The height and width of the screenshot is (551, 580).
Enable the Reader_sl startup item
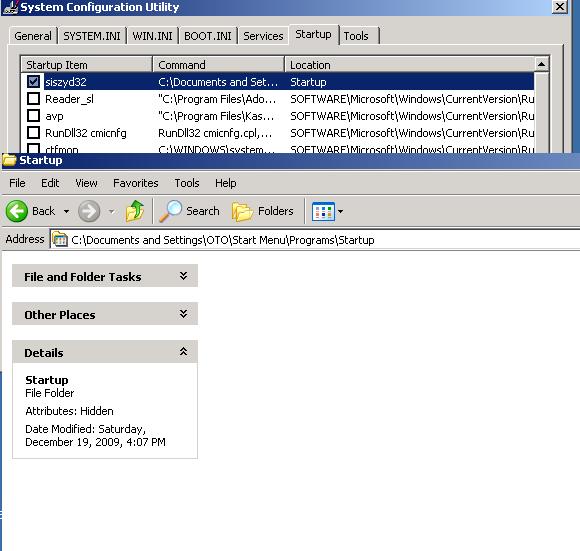pyautogui.click(x=33, y=98)
